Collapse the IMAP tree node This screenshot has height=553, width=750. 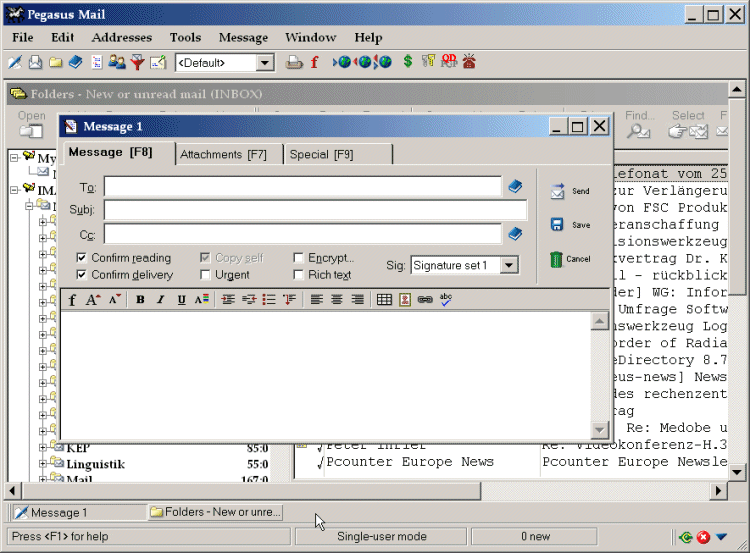coord(14,189)
